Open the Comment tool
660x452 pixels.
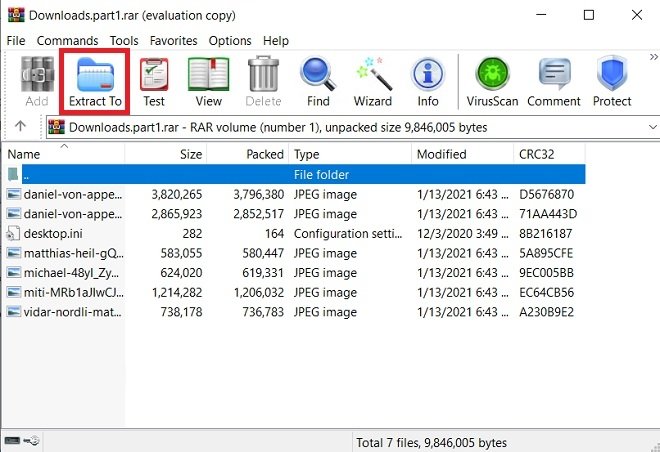(554, 82)
